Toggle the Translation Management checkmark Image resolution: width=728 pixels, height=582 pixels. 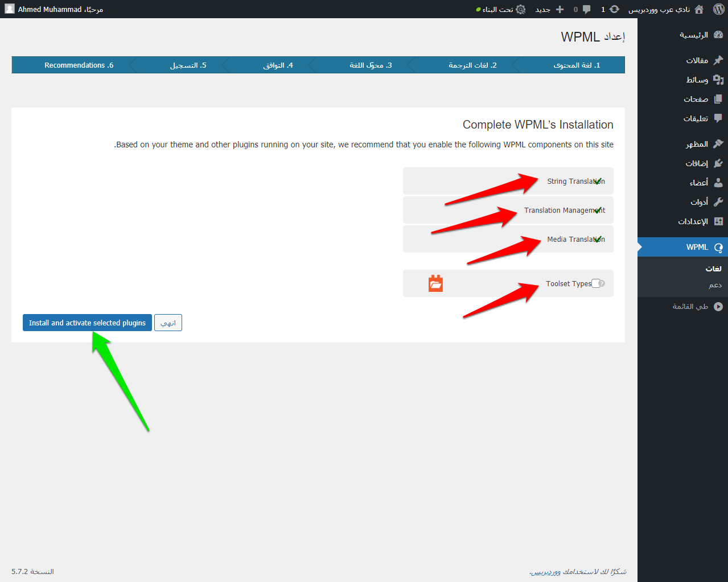tap(598, 210)
